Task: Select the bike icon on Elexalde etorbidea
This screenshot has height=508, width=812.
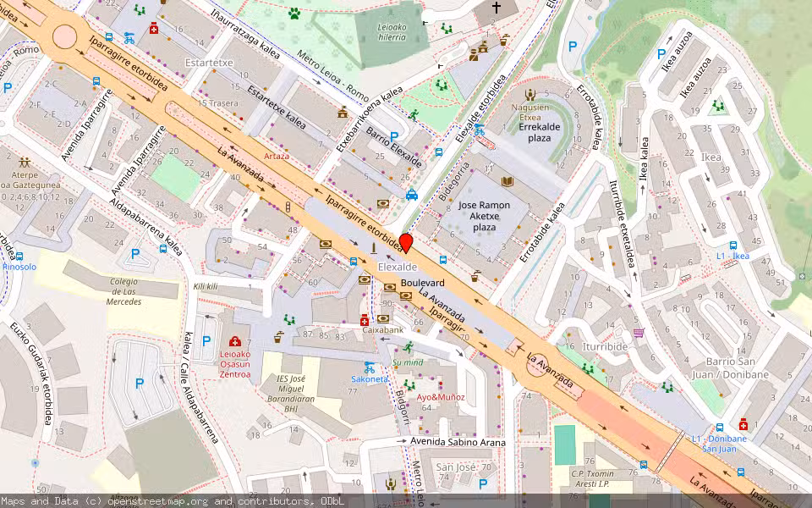Action: coord(480,130)
